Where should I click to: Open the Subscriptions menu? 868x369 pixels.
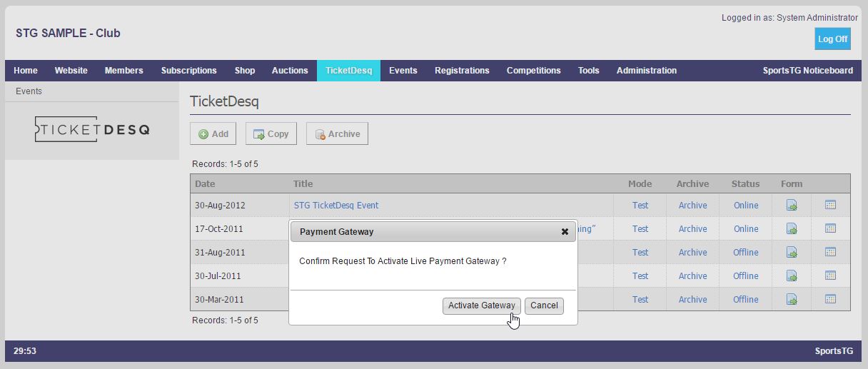[x=189, y=71]
